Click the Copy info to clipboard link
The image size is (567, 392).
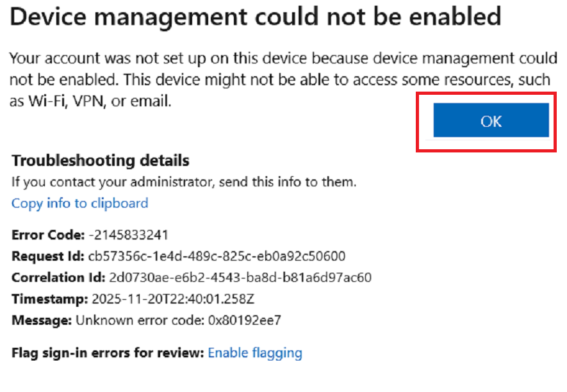click(x=79, y=203)
